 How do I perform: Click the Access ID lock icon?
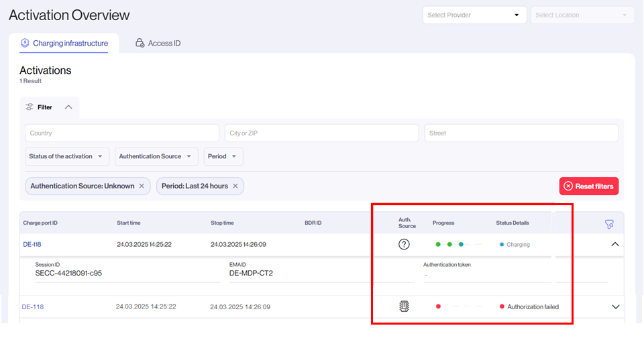click(x=140, y=43)
